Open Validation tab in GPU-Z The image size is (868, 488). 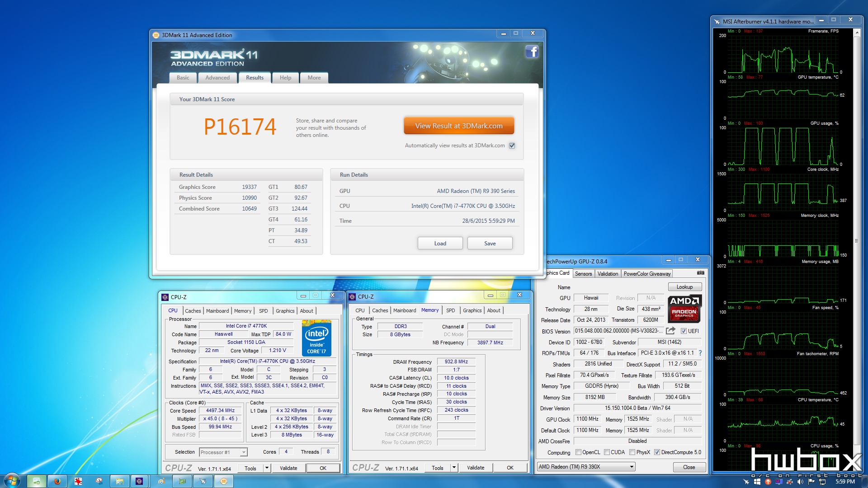(608, 274)
